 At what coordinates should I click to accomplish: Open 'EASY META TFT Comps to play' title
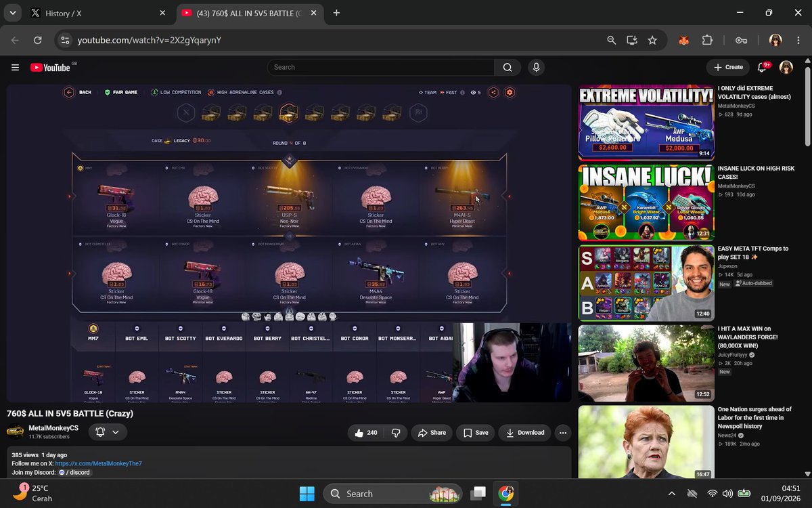click(x=753, y=253)
